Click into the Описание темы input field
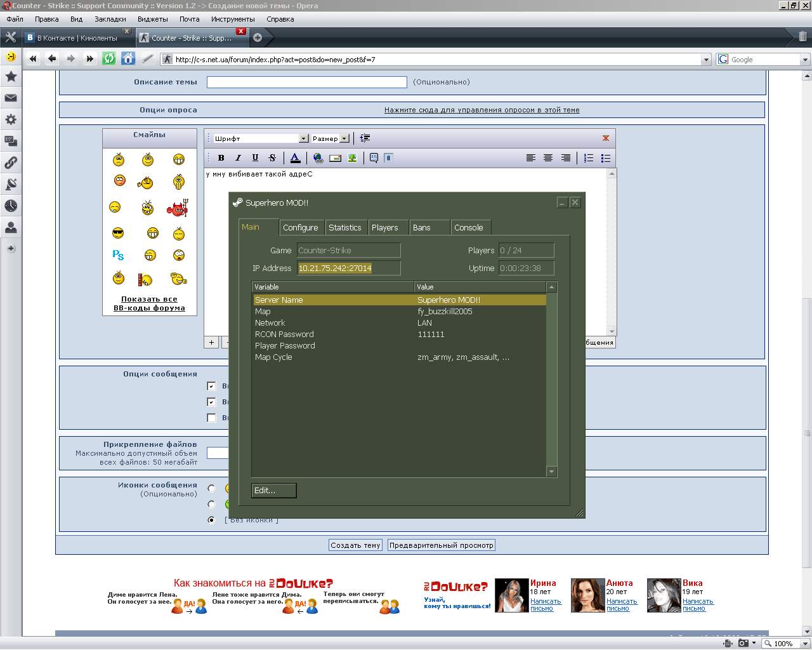 tap(307, 82)
